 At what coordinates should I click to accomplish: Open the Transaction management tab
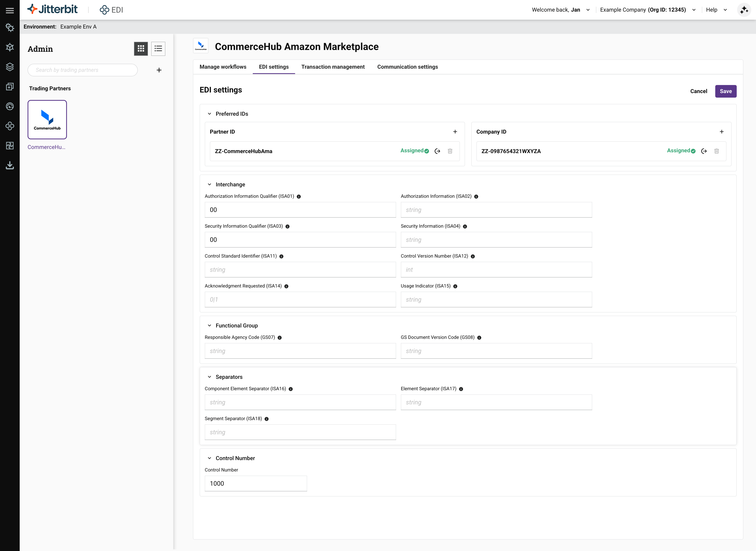[x=333, y=67]
